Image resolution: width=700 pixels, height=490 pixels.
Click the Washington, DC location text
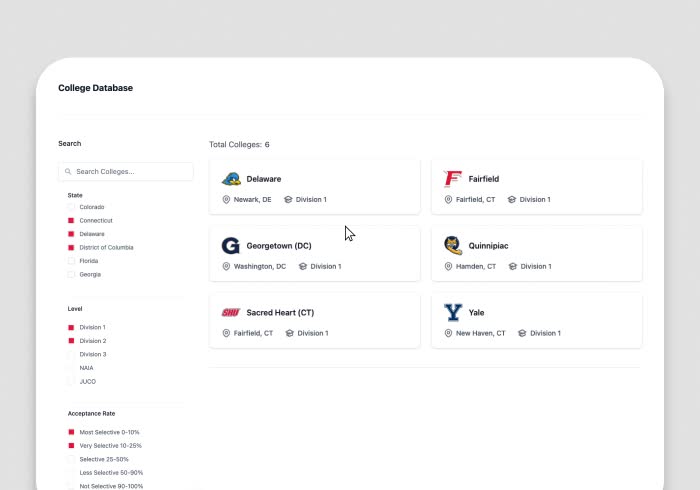(x=260, y=266)
